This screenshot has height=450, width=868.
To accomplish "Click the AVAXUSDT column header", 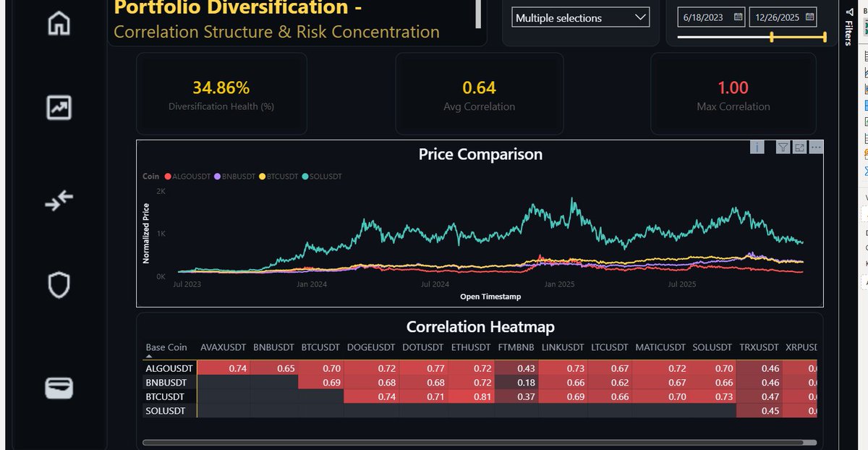I will click(224, 347).
